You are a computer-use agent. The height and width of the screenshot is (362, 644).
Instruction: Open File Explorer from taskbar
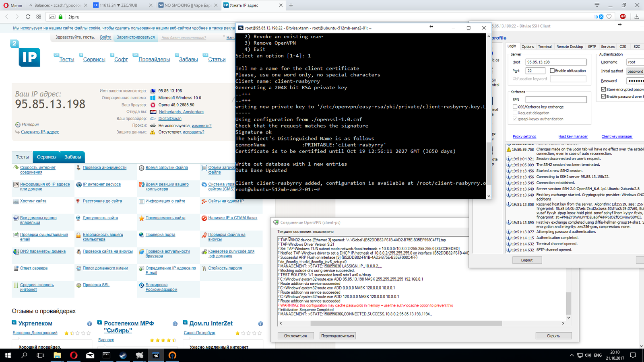[57, 355]
